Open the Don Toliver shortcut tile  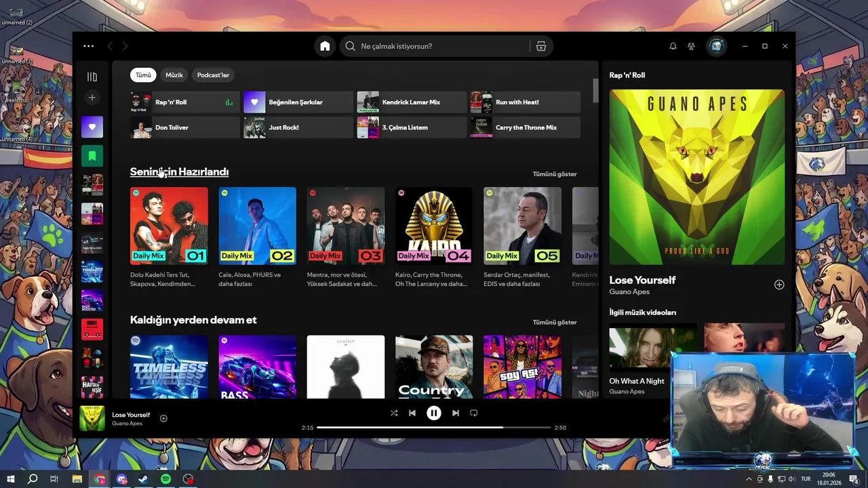(185, 127)
